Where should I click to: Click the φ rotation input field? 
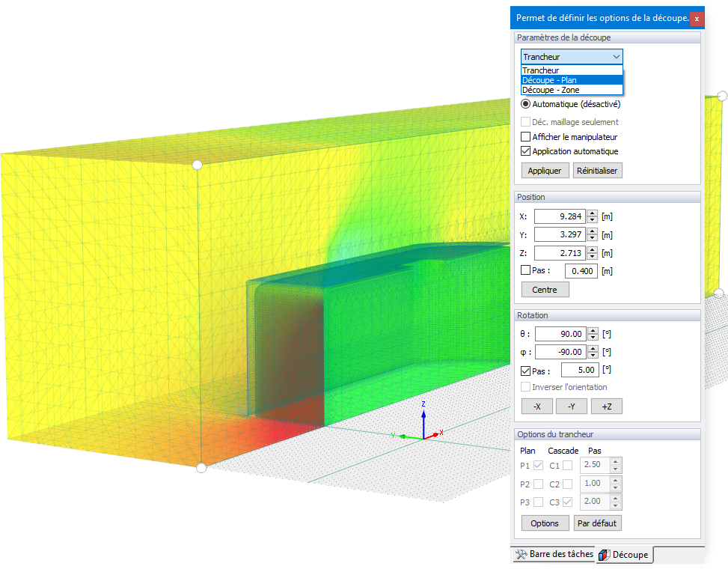[x=560, y=352]
